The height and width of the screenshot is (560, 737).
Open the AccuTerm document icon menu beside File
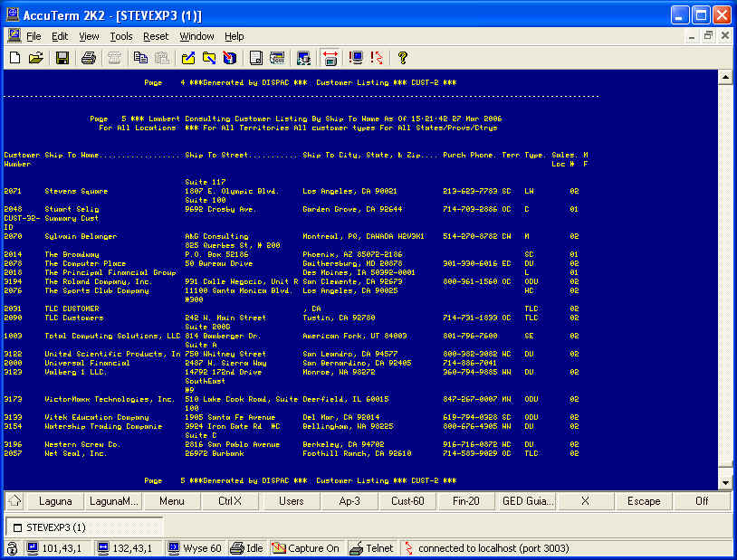(14, 36)
